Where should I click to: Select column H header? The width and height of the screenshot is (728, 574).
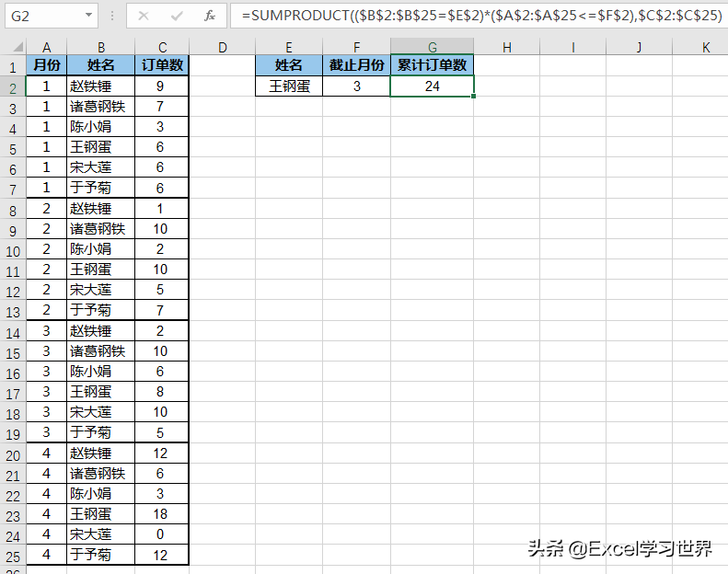click(x=507, y=47)
